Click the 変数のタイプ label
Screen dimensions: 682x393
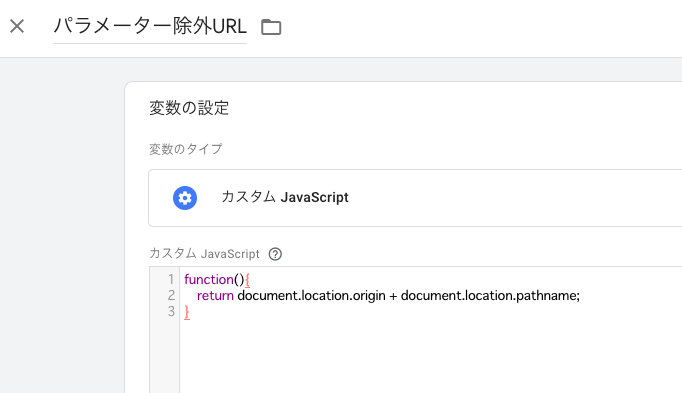click(x=186, y=149)
